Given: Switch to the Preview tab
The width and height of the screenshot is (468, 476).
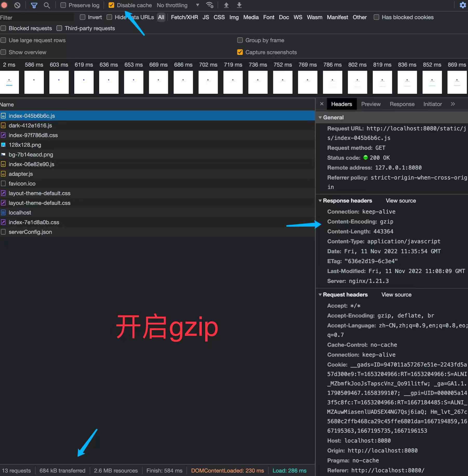Looking at the screenshot, I should coord(371,104).
